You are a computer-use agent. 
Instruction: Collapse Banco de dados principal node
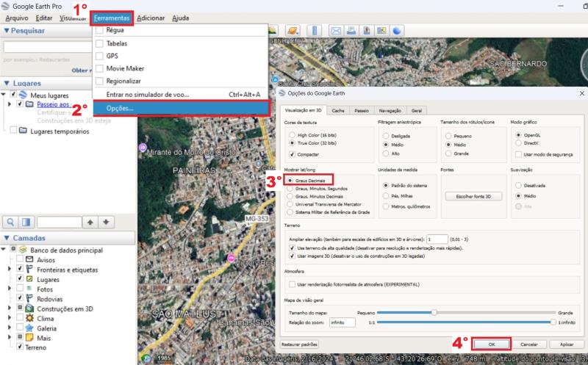[4, 249]
